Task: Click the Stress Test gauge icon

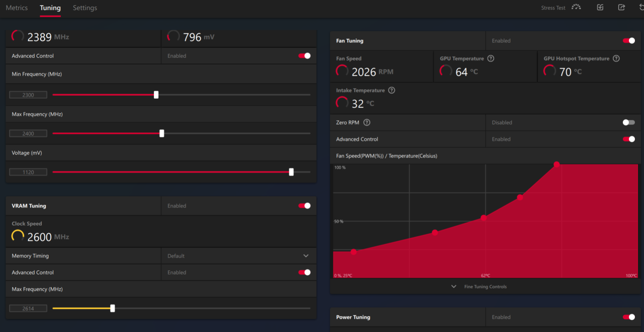Action: (x=576, y=8)
